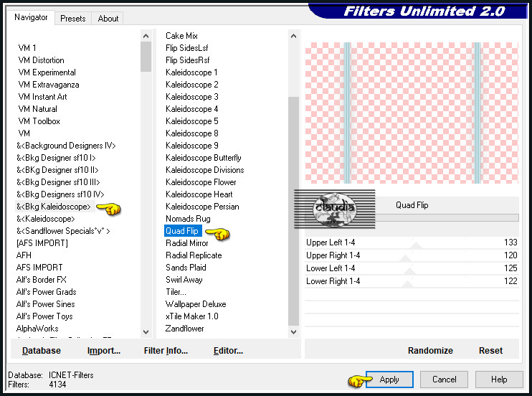Select Flip SidesLsf filter

pyautogui.click(x=186, y=48)
